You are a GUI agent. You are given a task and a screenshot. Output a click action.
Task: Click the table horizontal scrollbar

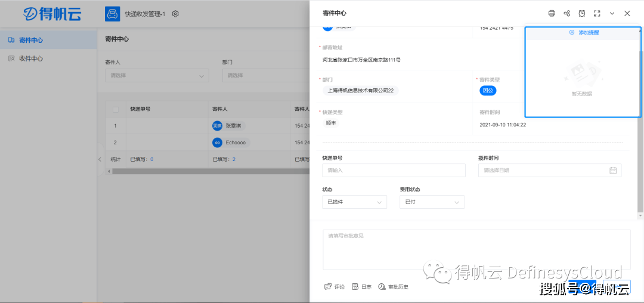pos(210,171)
